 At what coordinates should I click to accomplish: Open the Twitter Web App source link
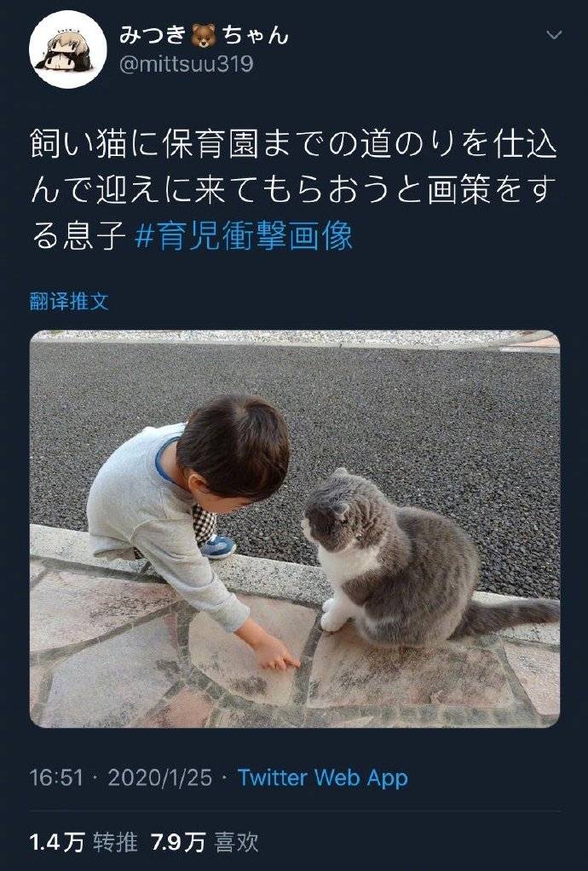click(x=323, y=777)
